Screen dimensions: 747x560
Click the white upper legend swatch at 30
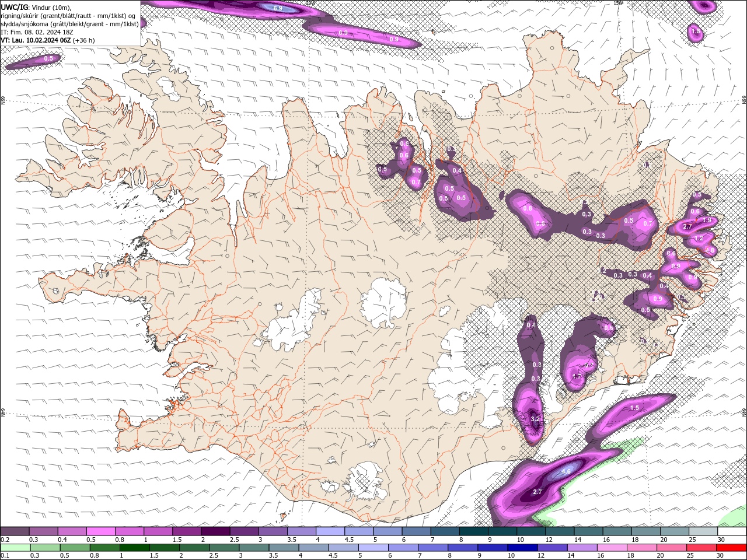click(732, 531)
